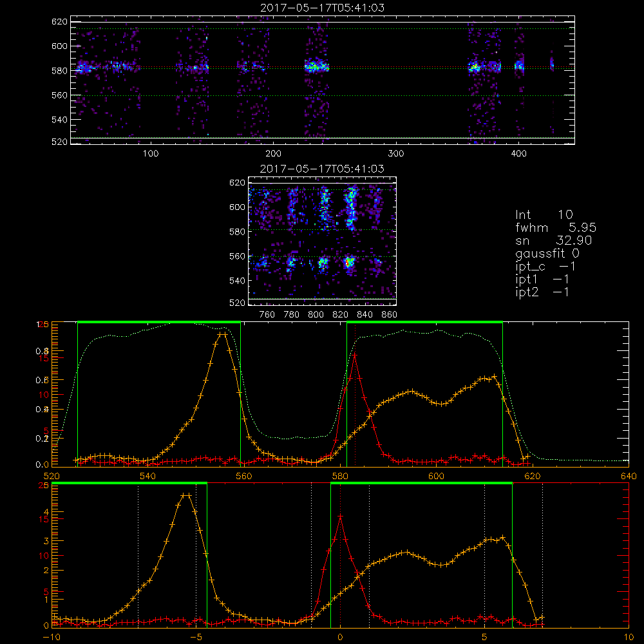Screen dimensions: 644x644
Task: Click the brightest red-green blob in middle image
Action: (349, 261)
